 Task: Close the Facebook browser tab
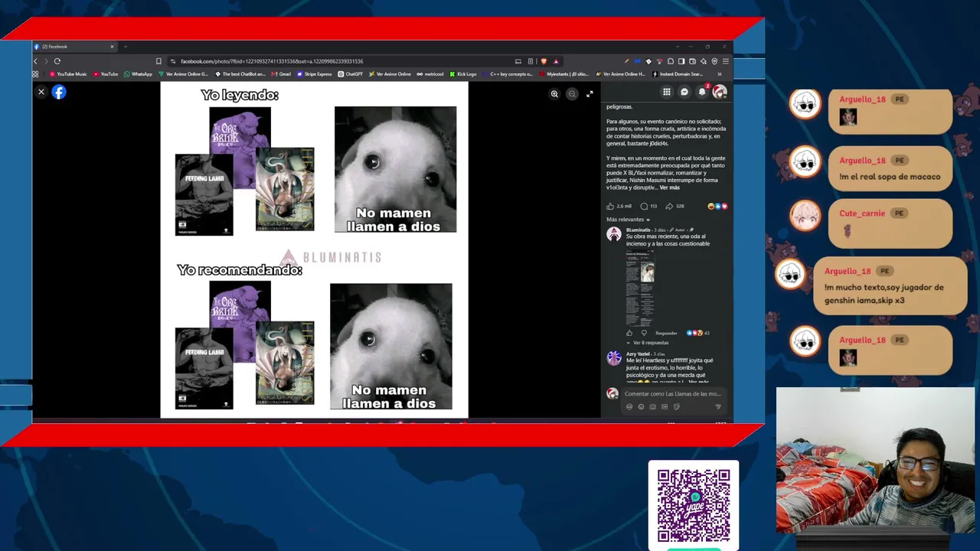tap(112, 47)
